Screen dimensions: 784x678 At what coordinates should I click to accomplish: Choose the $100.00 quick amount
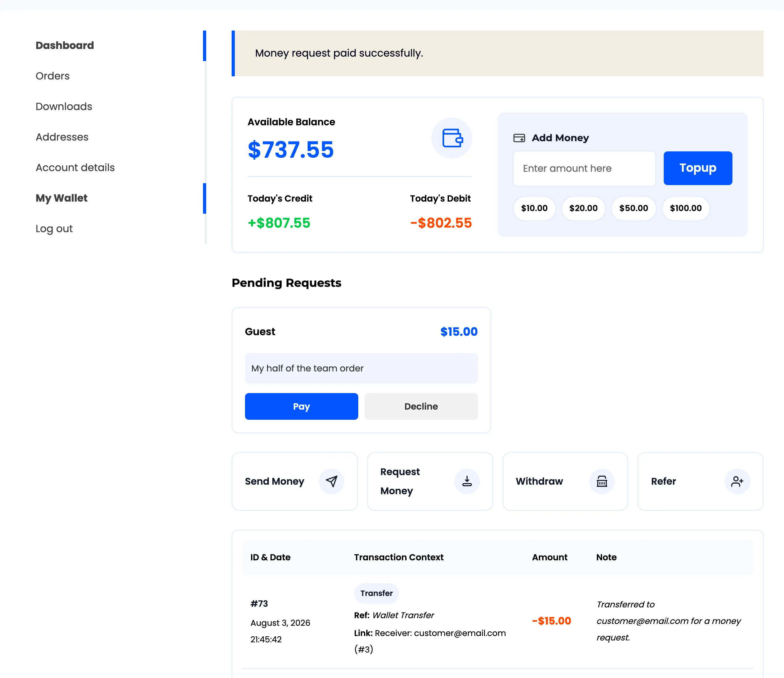(x=686, y=208)
